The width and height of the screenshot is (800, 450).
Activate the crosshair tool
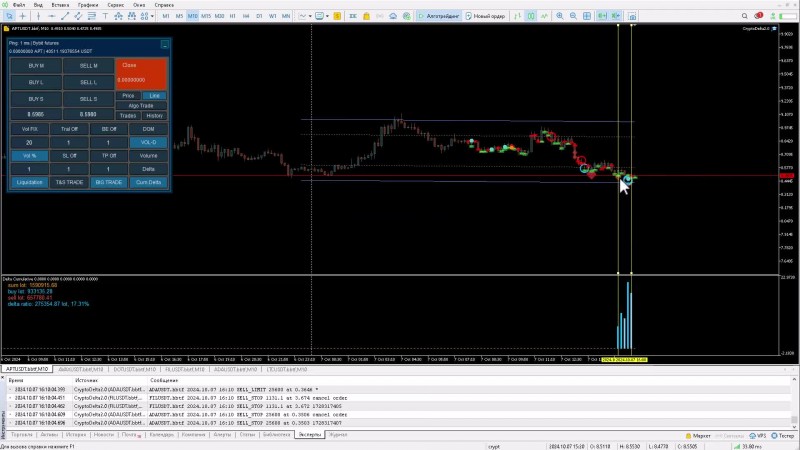[x=22, y=16]
